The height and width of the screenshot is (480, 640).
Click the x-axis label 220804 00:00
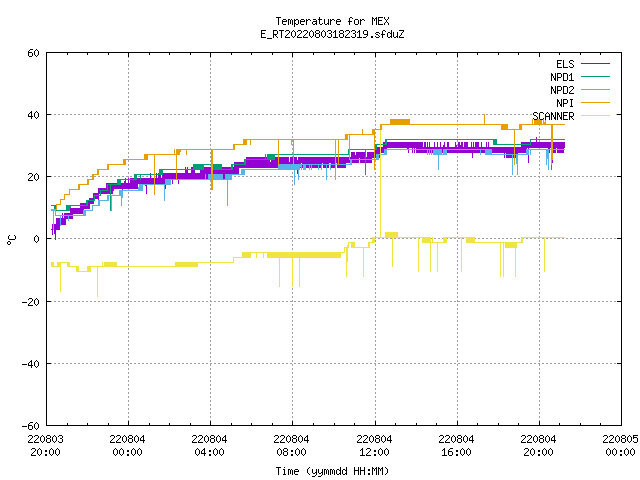pos(127,446)
